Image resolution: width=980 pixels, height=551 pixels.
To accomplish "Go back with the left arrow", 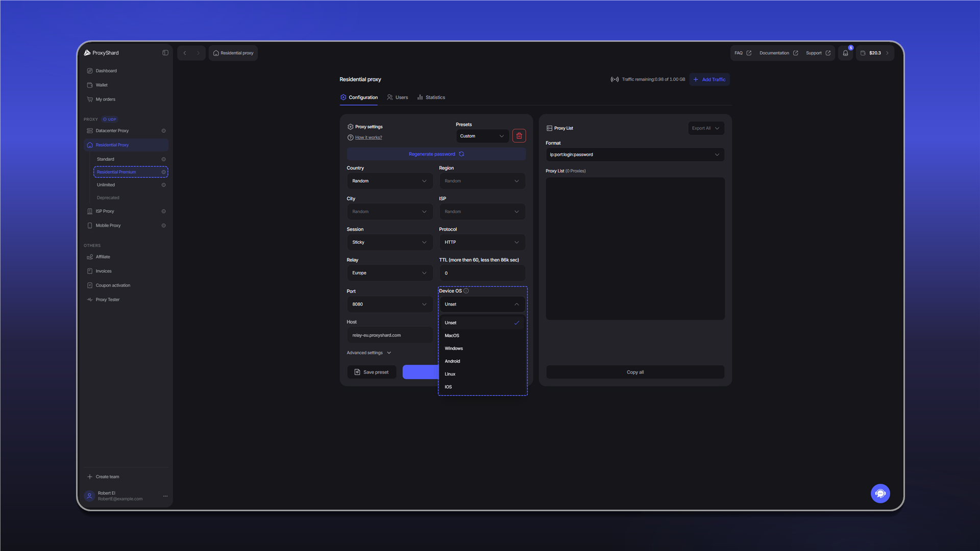I will pos(185,53).
